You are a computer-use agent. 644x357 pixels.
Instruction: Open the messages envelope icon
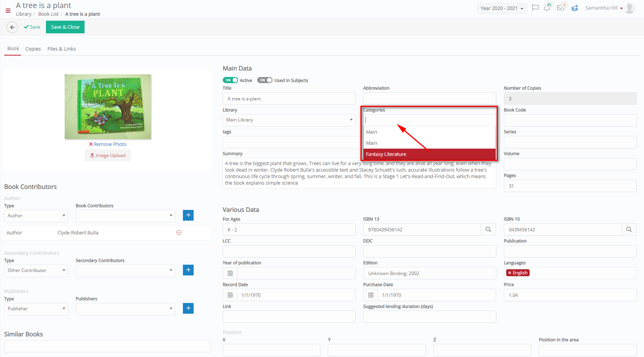point(561,8)
